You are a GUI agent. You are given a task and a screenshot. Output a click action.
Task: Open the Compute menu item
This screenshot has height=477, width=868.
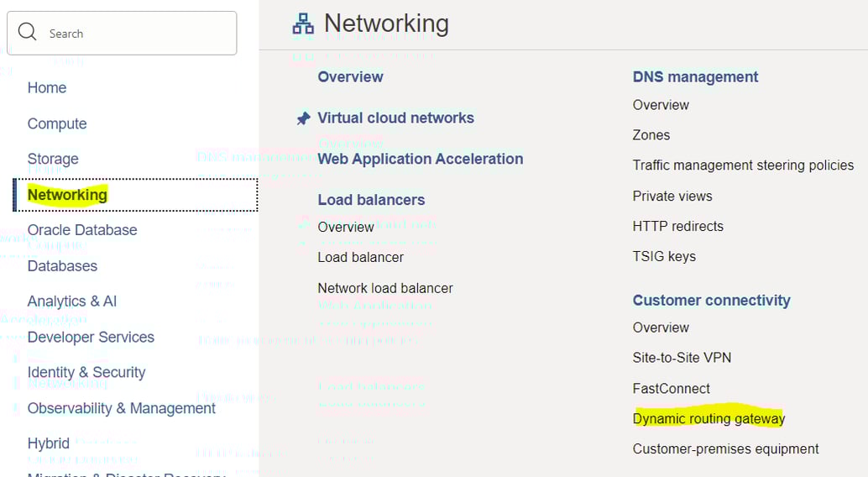pos(57,123)
